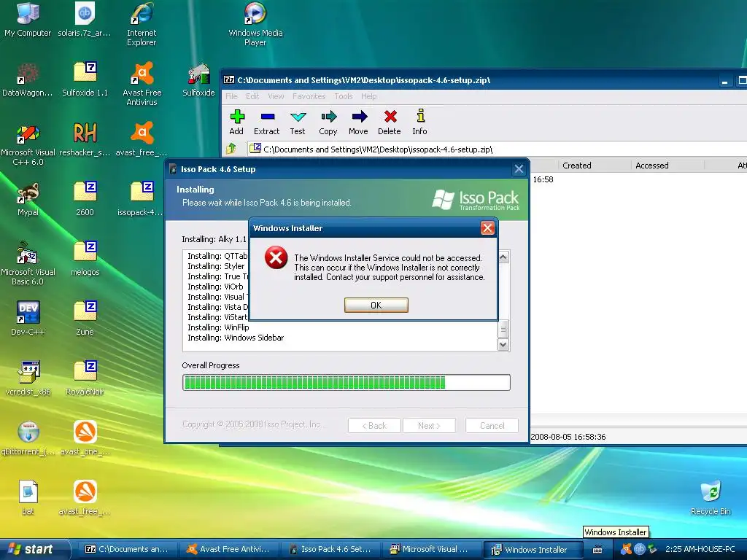The height and width of the screenshot is (560, 747).
Task: Switch to Isso Pack 4.6 Setup taskbar button
Action: tap(330, 550)
